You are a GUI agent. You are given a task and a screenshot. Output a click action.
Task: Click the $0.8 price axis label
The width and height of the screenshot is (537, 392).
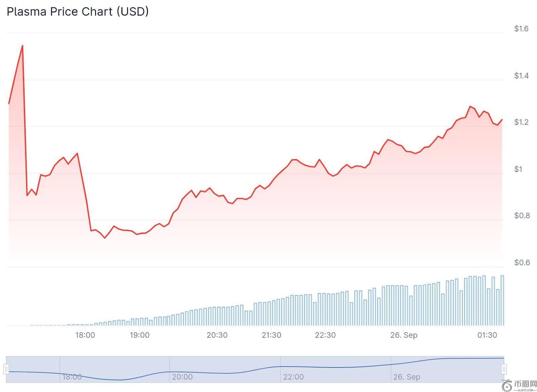[521, 215]
